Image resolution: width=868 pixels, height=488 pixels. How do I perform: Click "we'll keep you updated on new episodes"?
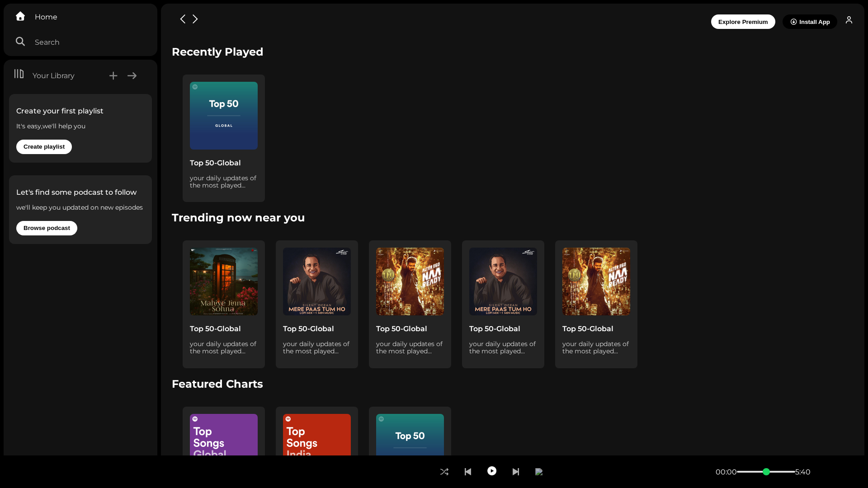click(80, 207)
